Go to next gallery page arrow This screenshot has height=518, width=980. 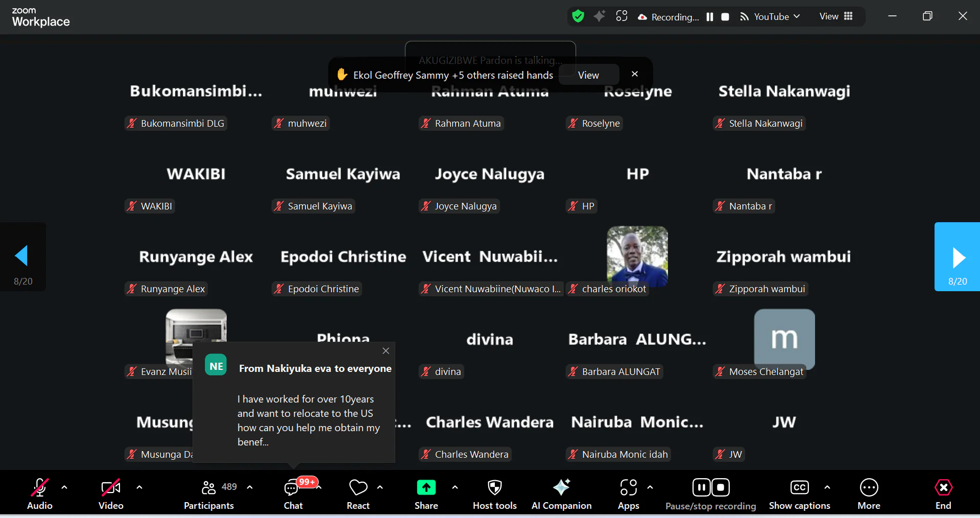958,257
